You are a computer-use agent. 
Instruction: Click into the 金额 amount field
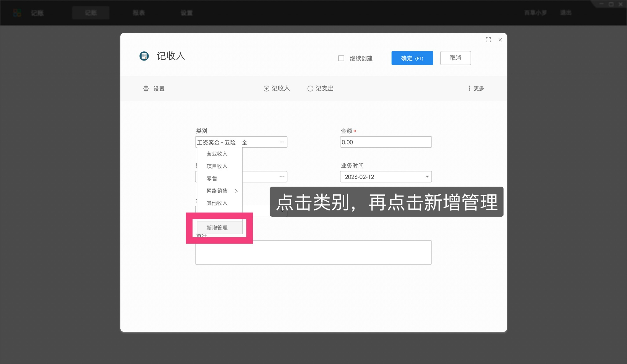tap(386, 142)
